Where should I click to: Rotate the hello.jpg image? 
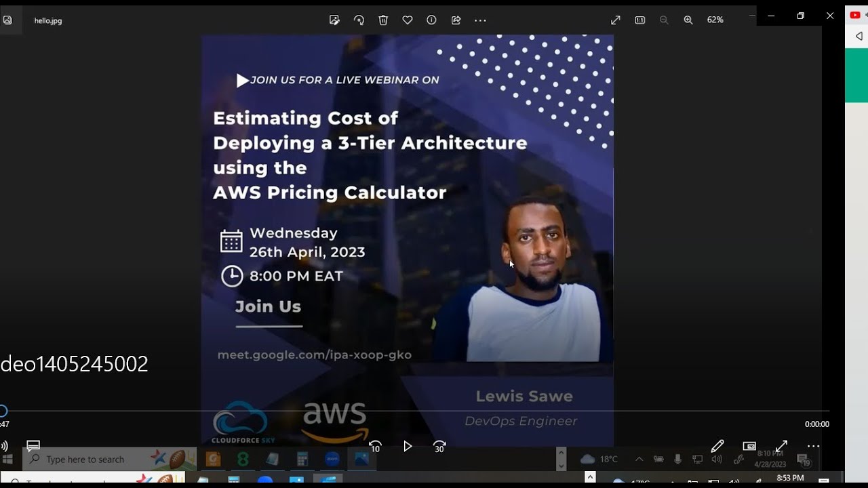pyautogui.click(x=359, y=20)
